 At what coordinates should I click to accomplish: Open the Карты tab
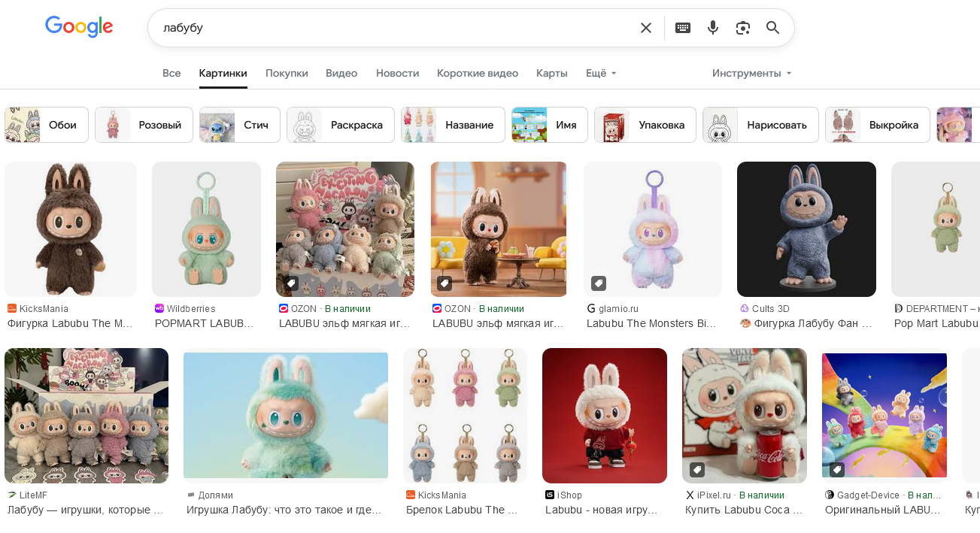click(x=552, y=73)
